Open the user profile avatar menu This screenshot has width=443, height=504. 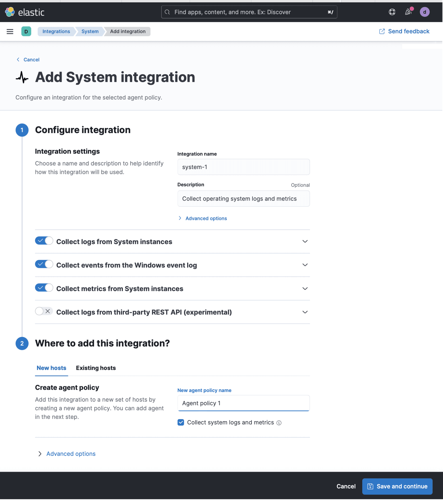425,12
